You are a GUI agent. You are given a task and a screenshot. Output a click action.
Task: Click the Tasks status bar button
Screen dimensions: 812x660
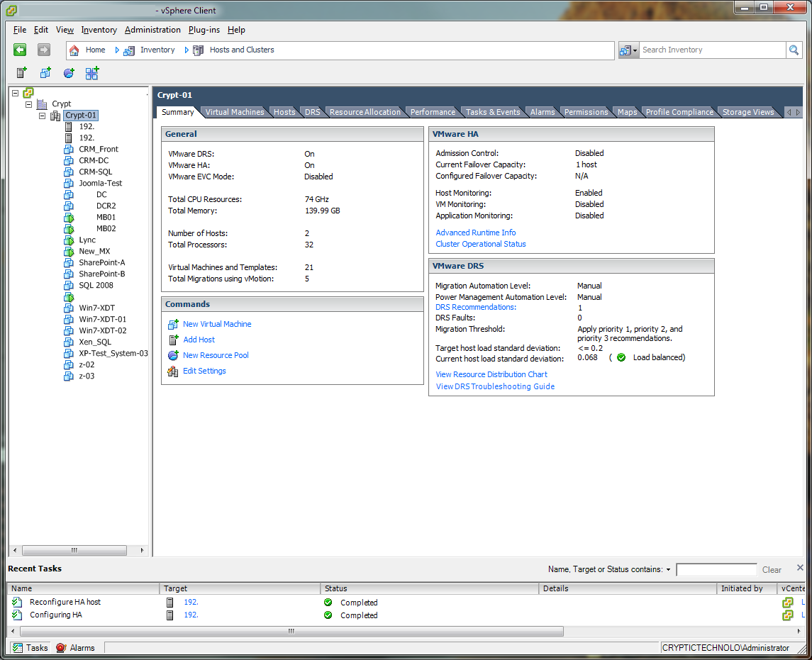pyautogui.click(x=30, y=648)
